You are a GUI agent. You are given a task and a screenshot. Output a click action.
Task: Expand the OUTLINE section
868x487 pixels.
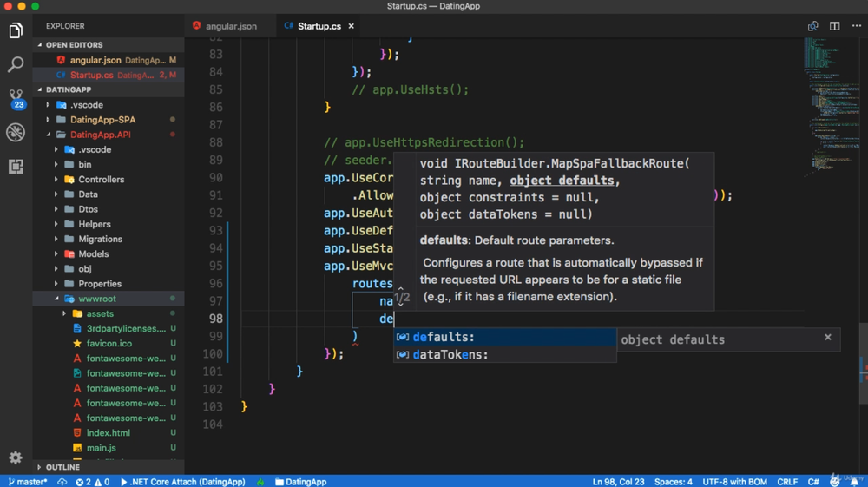point(62,467)
